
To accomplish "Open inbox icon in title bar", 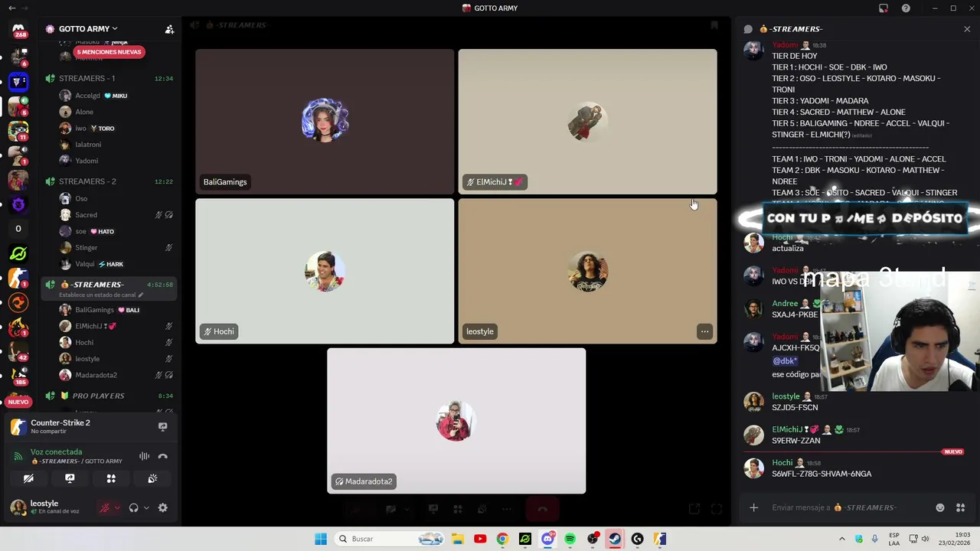I will click(884, 8).
